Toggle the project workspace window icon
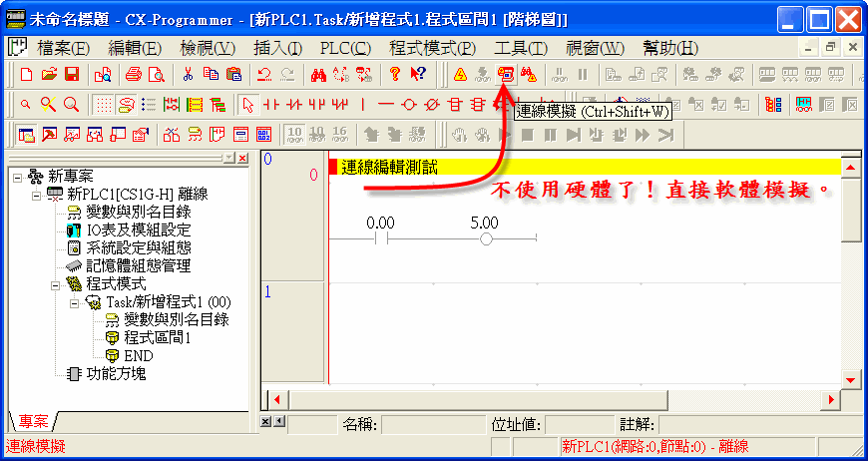The width and height of the screenshot is (868, 461). [26, 134]
